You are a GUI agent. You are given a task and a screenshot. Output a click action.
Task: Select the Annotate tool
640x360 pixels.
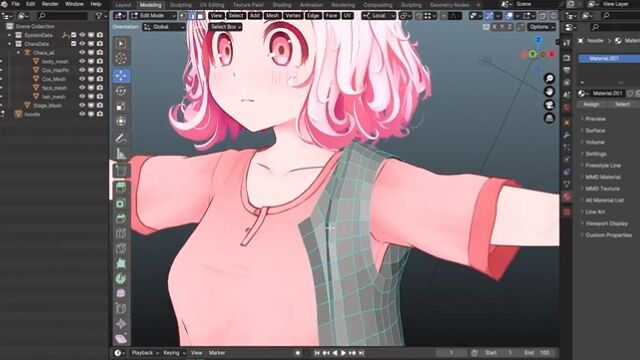[x=121, y=139]
